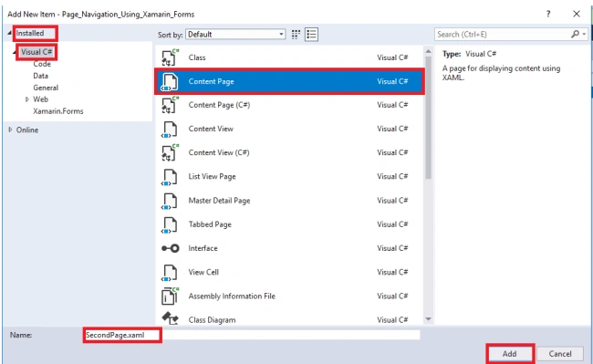
Task: Open the dialog help question mark
Action: 548,14
